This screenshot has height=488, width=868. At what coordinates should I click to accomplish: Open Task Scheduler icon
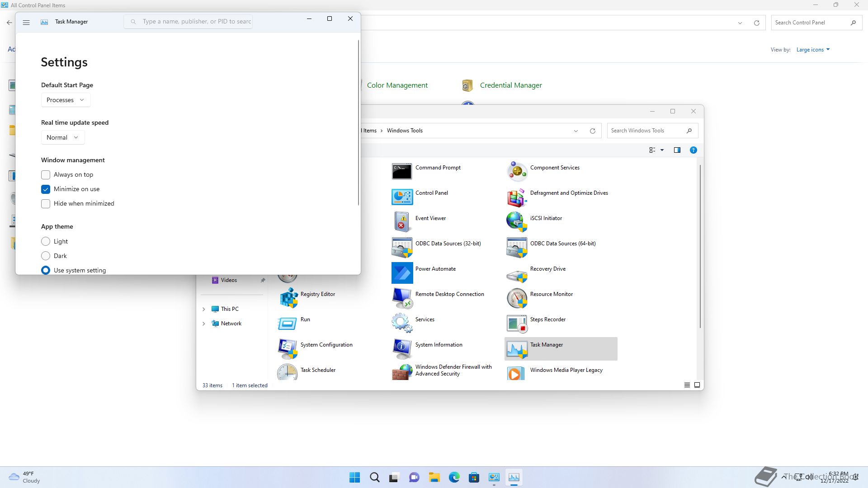[288, 372]
